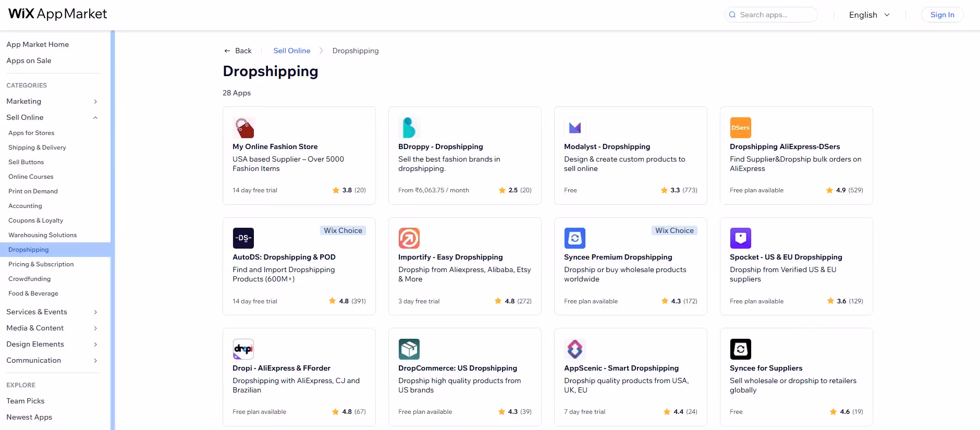The image size is (980, 430).
Task: Click the Sell Online breadcrumb link
Action: (291, 51)
